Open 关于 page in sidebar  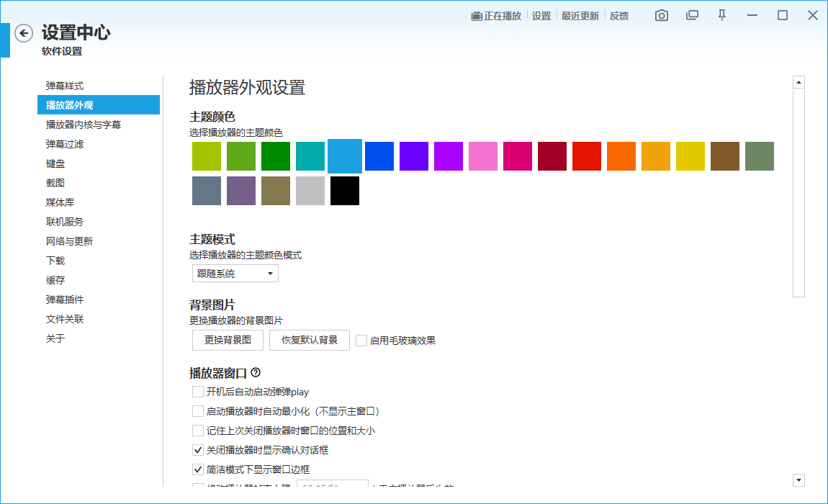click(99, 338)
